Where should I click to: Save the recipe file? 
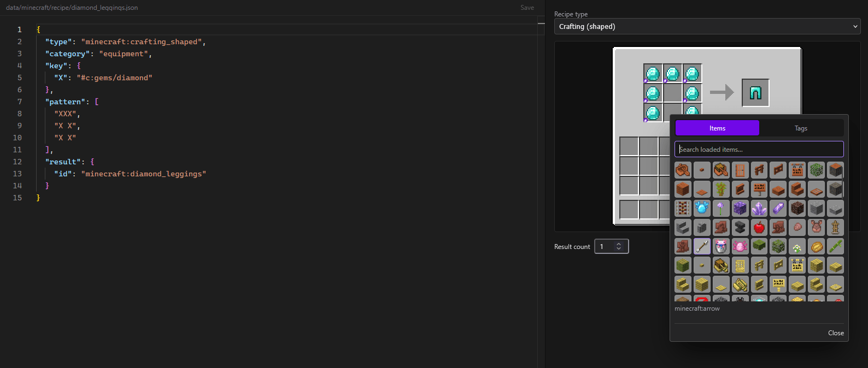[x=527, y=8]
